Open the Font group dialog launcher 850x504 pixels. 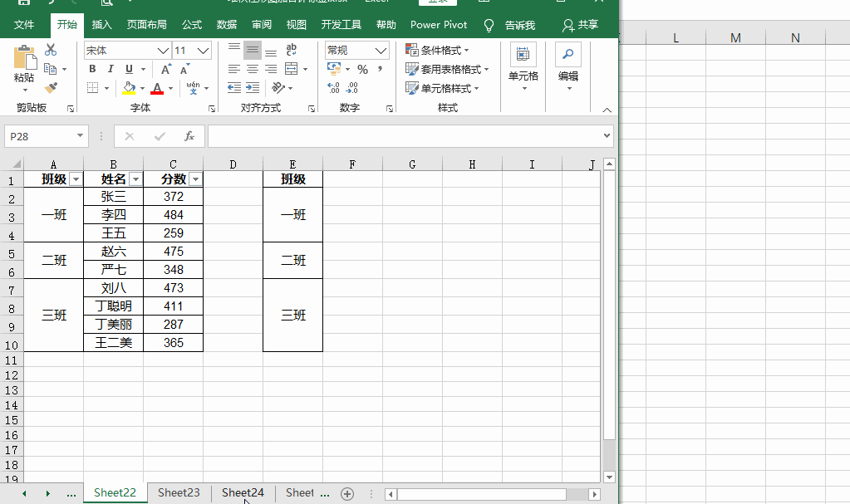click(x=211, y=109)
